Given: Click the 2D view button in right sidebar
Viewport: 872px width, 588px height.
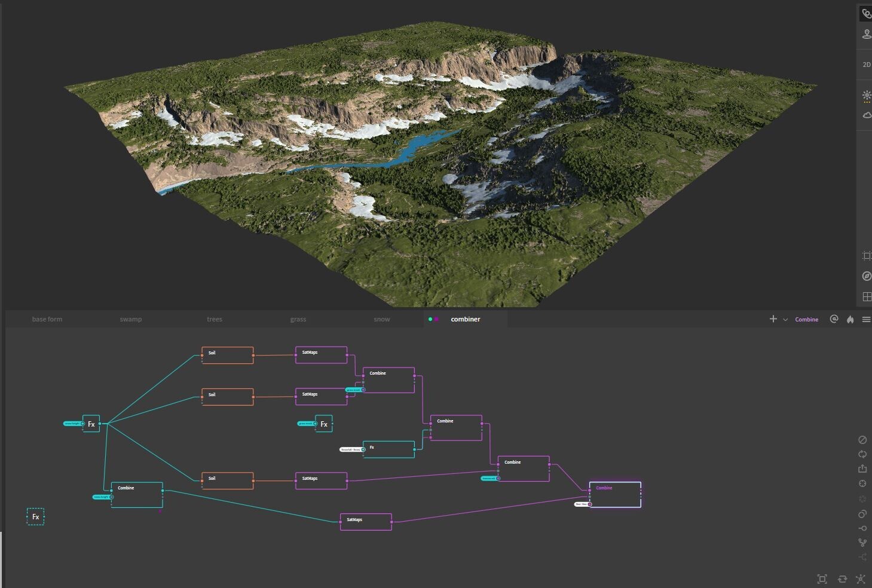Looking at the screenshot, I should (865, 64).
